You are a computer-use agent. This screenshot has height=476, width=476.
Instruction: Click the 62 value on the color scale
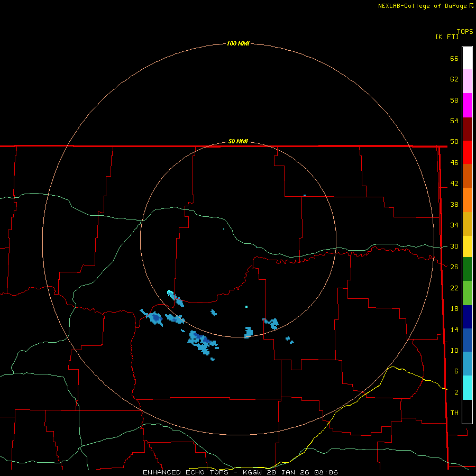(454, 79)
